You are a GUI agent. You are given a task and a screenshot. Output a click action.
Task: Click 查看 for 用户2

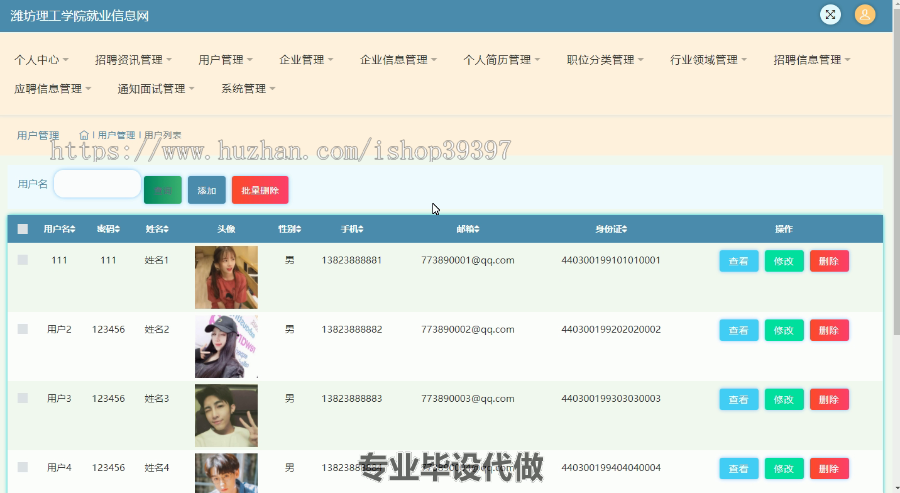(739, 331)
